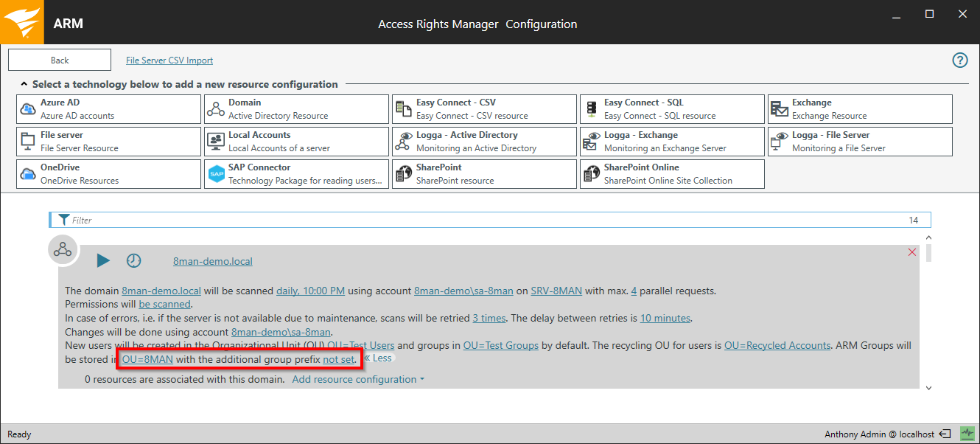Select the Azure AD technology tile

tap(108, 109)
